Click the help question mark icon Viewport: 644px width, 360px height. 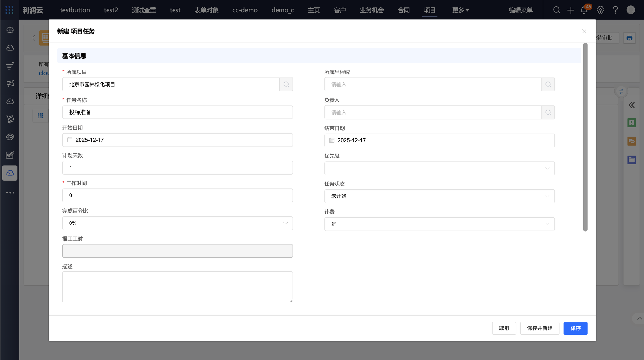[x=615, y=10]
